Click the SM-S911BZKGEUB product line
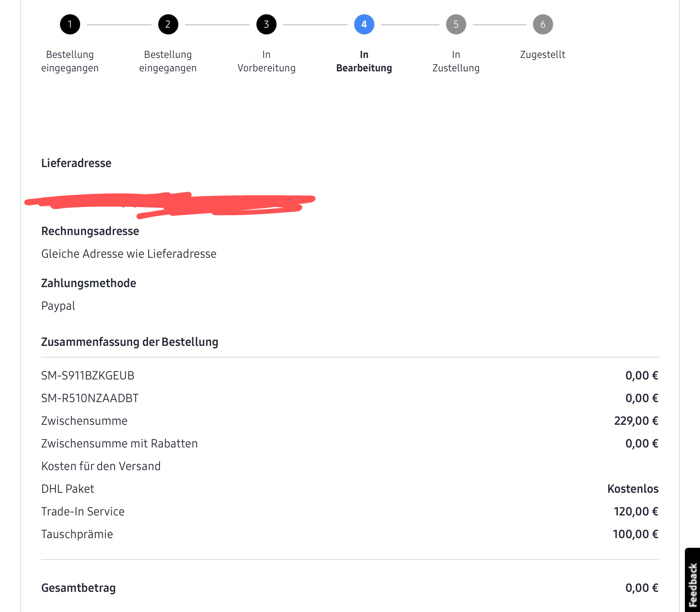 [x=88, y=376]
